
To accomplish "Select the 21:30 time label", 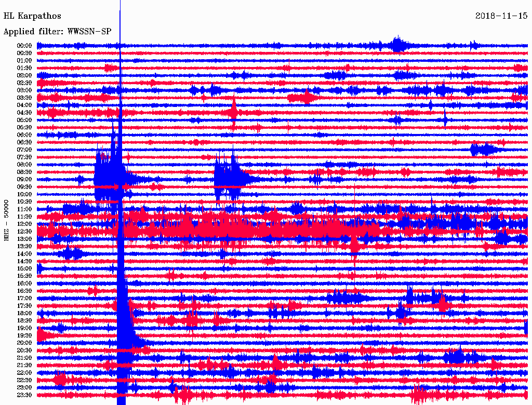I will coord(24,366).
